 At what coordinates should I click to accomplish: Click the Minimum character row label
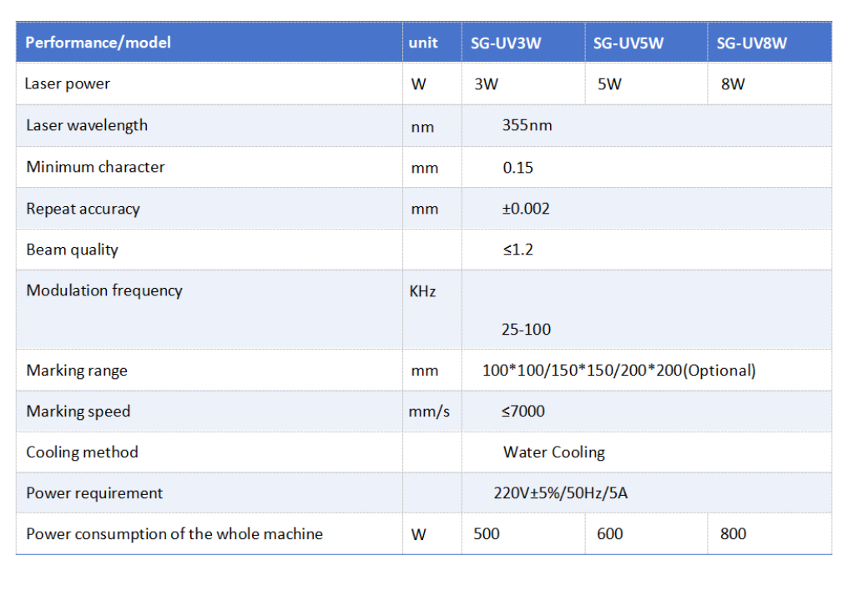point(95,167)
